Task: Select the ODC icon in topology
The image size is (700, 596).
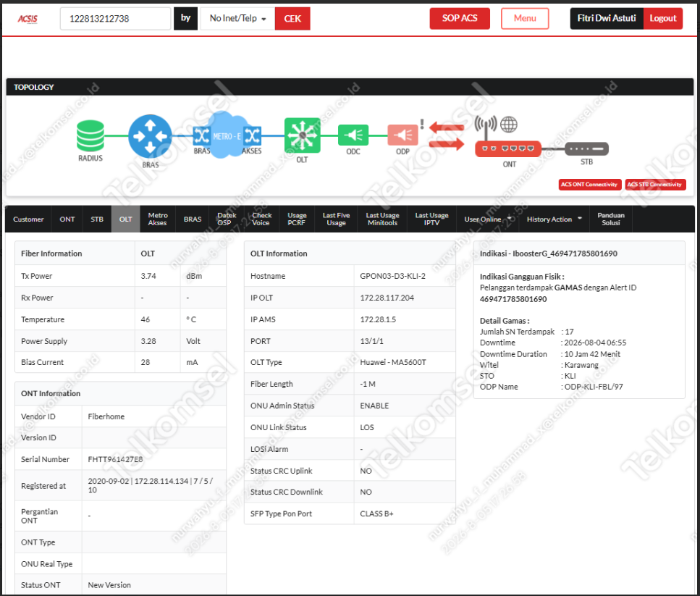Action: [353, 135]
